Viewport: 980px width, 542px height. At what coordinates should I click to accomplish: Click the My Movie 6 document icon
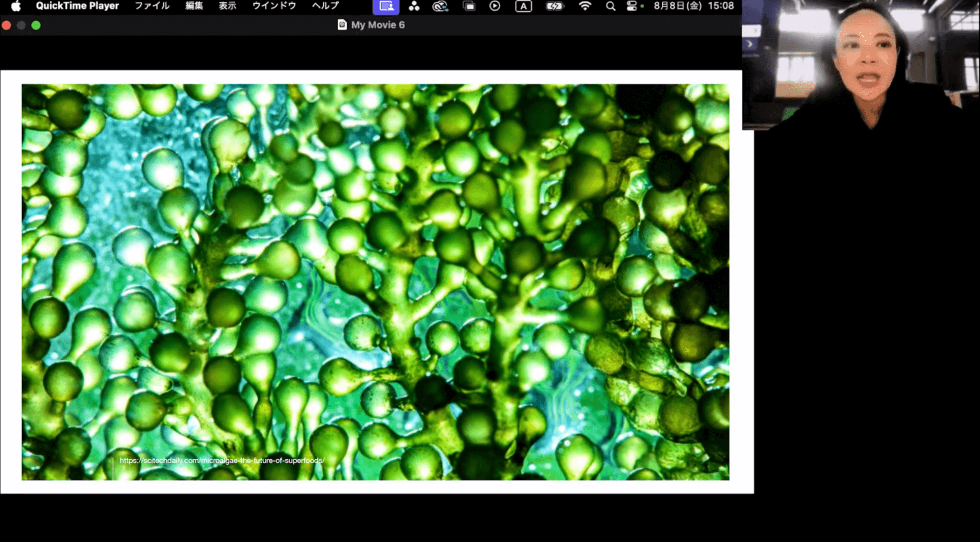click(x=342, y=25)
